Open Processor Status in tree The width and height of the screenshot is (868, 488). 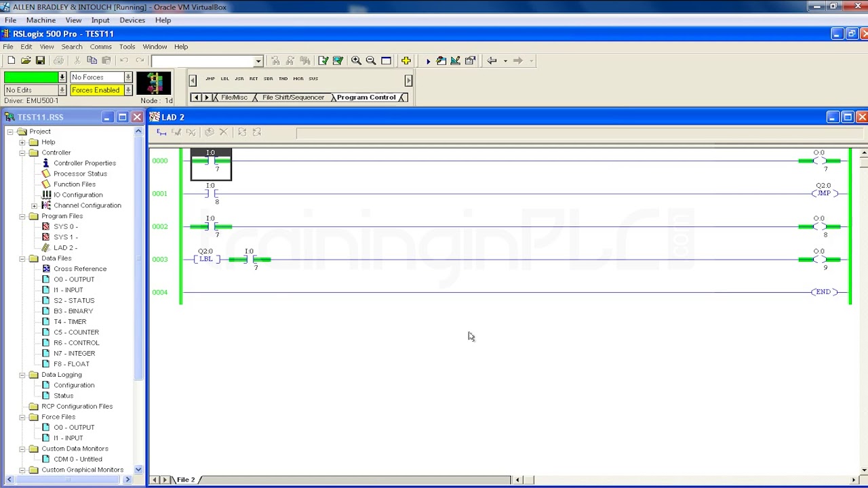(80, 174)
